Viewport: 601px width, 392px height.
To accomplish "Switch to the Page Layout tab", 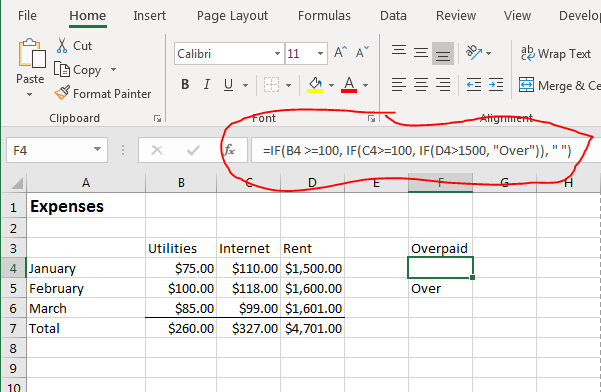I will click(x=232, y=16).
